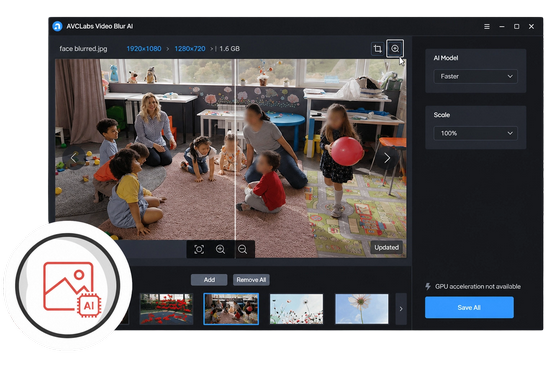The image size is (548, 373).
Task: Select the wildflowers sky thumbnail
Action: coord(296,309)
